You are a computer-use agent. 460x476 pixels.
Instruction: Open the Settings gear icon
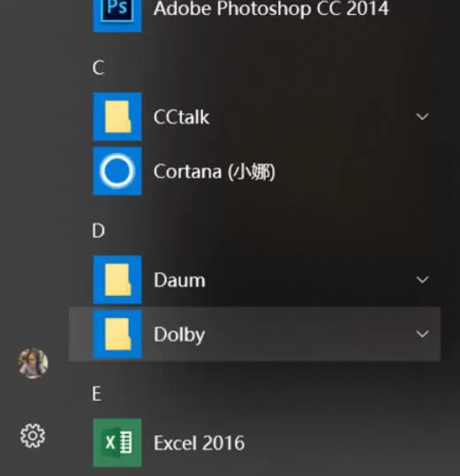(33, 435)
